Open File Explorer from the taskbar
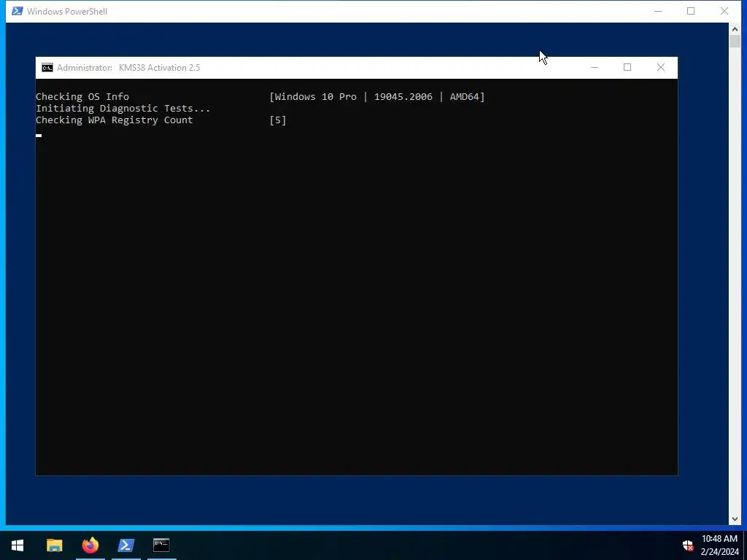This screenshot has height=560, width=747. (54, 545)
